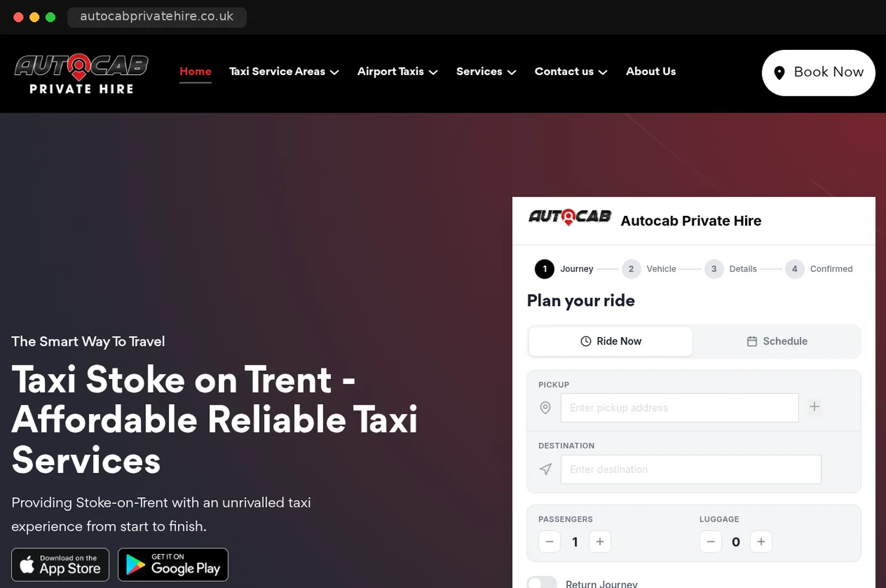Viewport: 886px width, 588px height.
Task: Click the passengers count value 1
Action: pyautogui.click(x=575, y=542)
